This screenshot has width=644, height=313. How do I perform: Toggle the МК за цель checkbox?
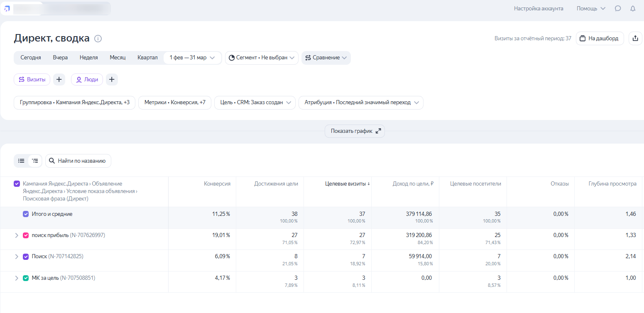pos(26,278)
